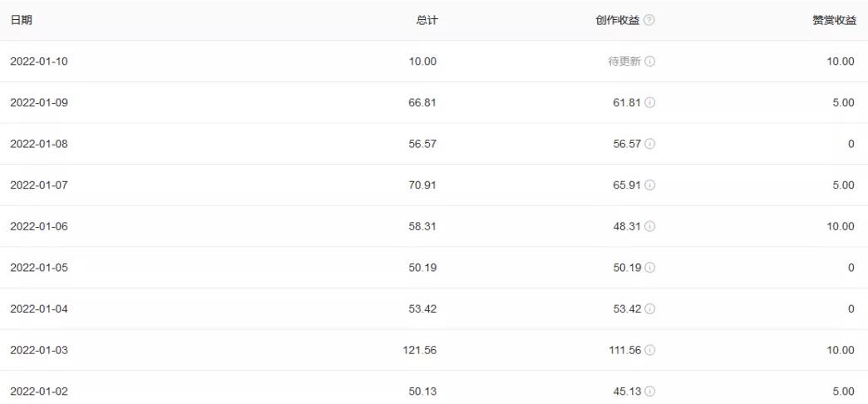Click info icon beside 45.13 creation income
This screenshot has width=868, height=404.
point(649,392)
